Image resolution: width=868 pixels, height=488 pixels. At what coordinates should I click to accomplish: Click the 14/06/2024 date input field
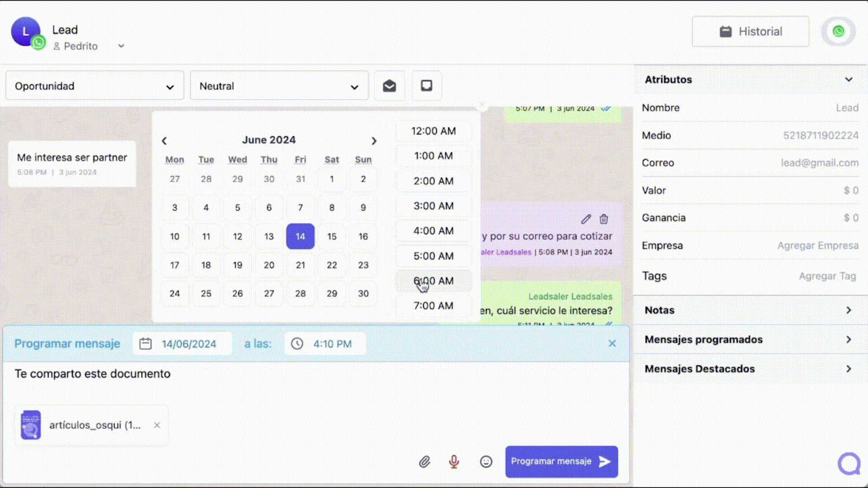[x=182, y=344]
